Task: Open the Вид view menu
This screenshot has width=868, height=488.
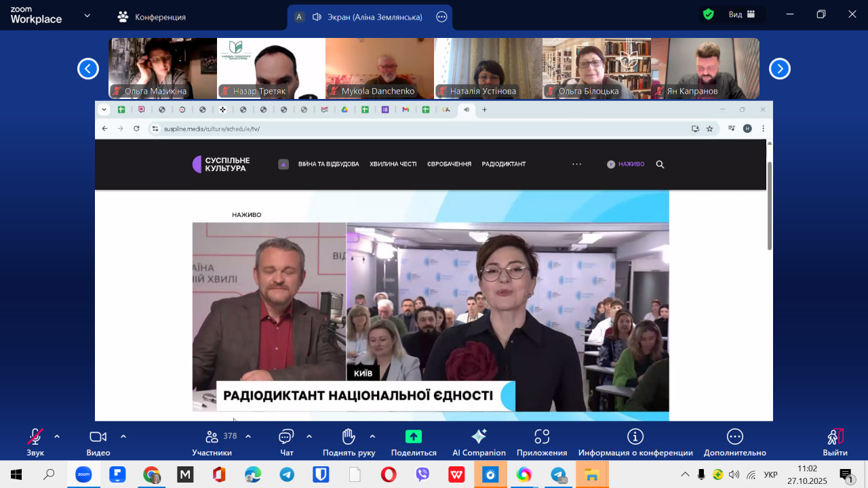Action: point(742,14)
